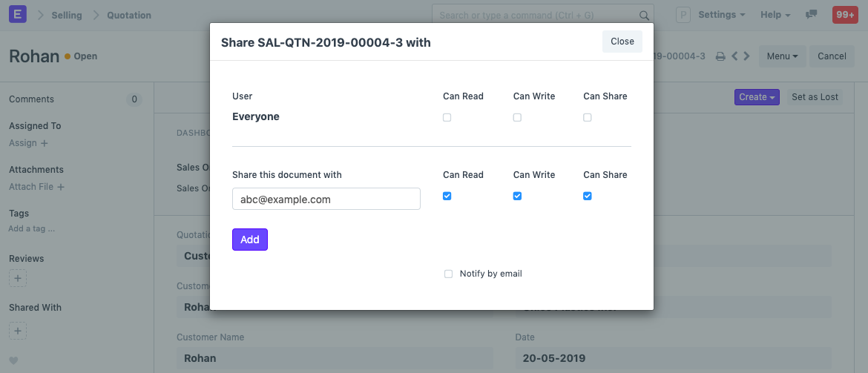Click the heart like icon

coord(13,361)
